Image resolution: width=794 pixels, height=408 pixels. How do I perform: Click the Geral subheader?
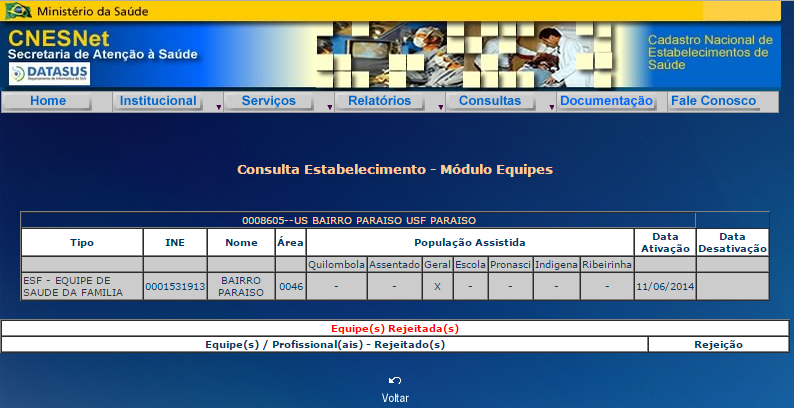[438, 264]
